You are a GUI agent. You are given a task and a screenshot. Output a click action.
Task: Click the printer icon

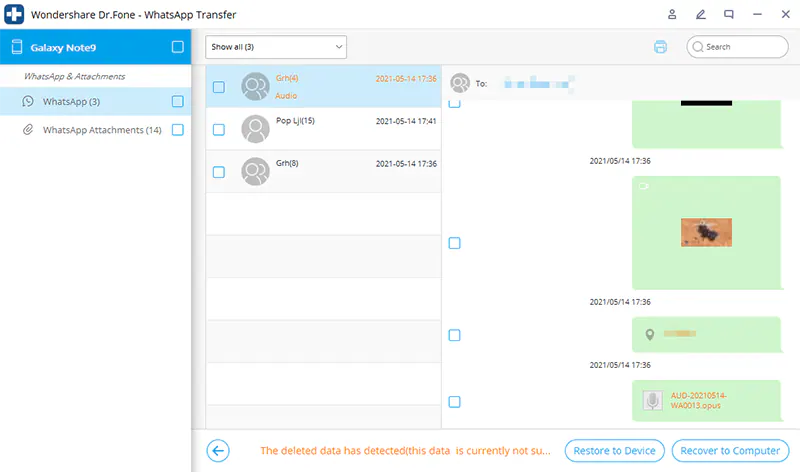[660, 47]
